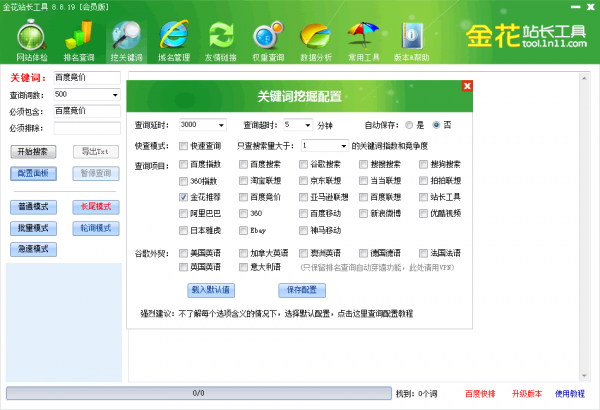Minimize the 金花站长工具 window
The height and width of the screenshot is (410, 600).
click(576, 7)
